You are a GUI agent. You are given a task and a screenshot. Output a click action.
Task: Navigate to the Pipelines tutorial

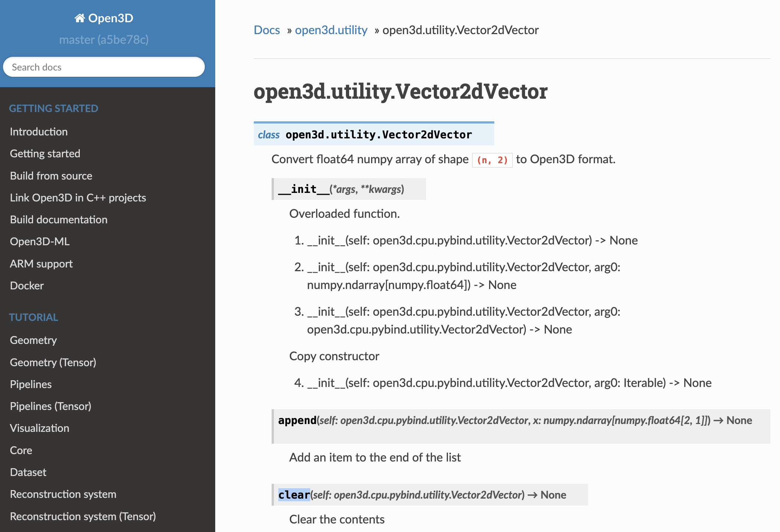[31, 384]
